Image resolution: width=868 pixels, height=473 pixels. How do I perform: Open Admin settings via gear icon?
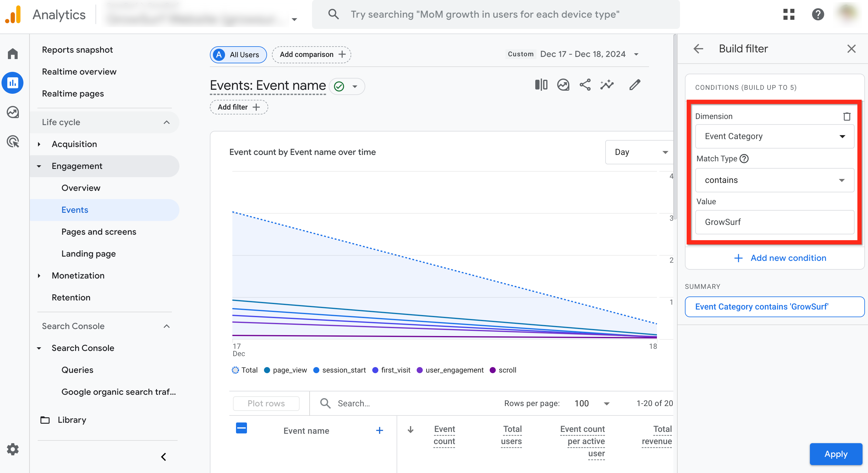point(13,449)
